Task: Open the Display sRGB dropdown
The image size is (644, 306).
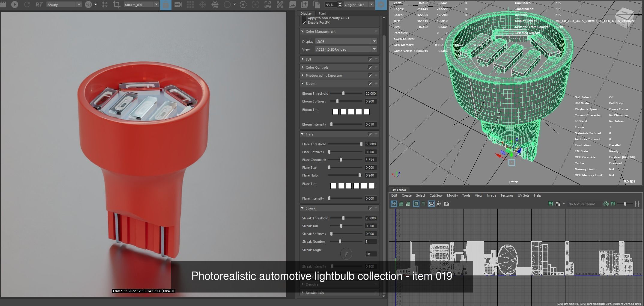Action: coord(346,41)
